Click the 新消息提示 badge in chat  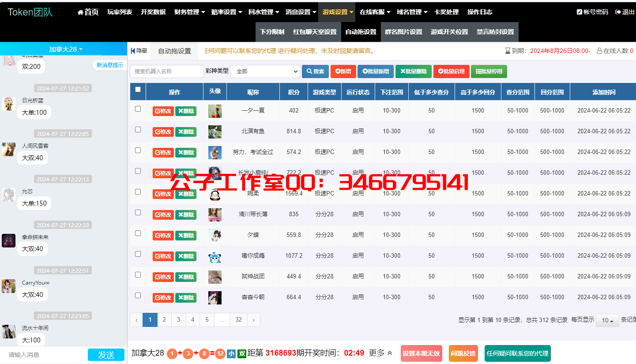pyautogui.click(x=110, y=65)
